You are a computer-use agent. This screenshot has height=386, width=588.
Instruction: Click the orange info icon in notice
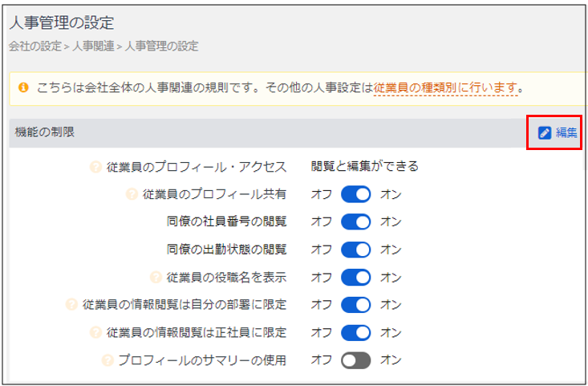tap(23, 86)
